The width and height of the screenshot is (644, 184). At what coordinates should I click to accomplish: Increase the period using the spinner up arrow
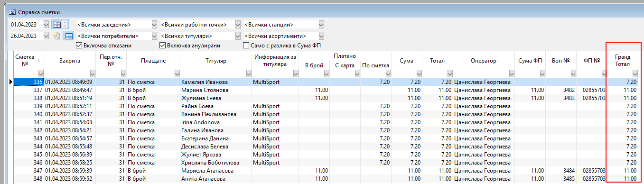(65, 22)
